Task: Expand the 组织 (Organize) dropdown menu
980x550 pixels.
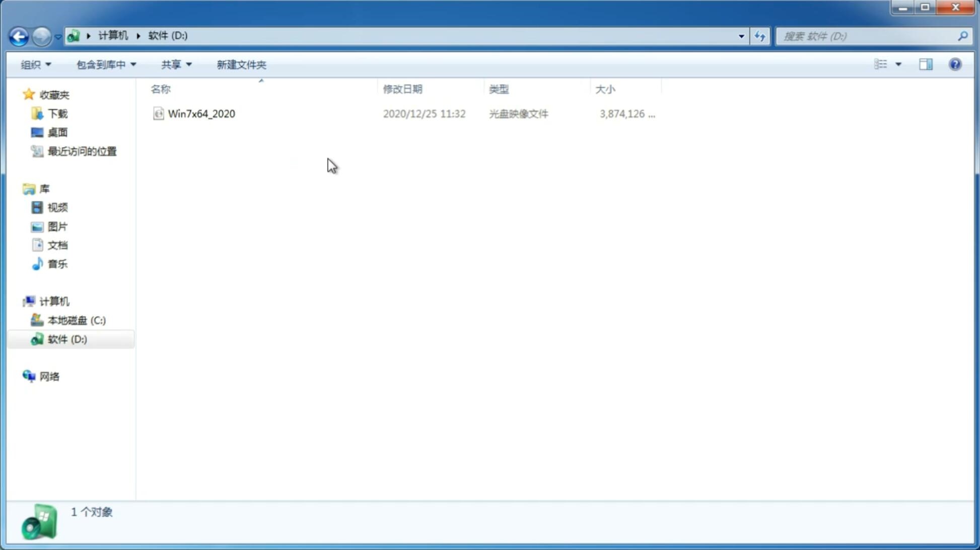Action: click(35, 64)
